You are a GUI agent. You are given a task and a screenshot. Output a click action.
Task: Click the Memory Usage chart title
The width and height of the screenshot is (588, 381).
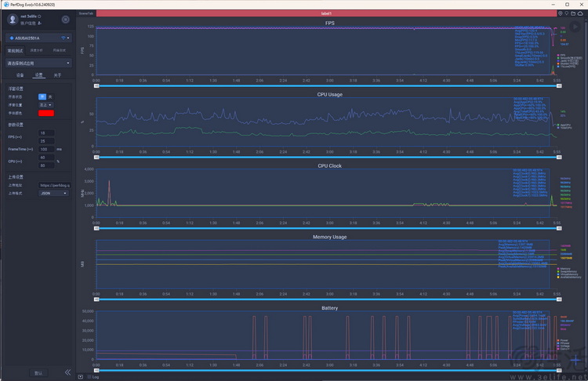[329, 237]
